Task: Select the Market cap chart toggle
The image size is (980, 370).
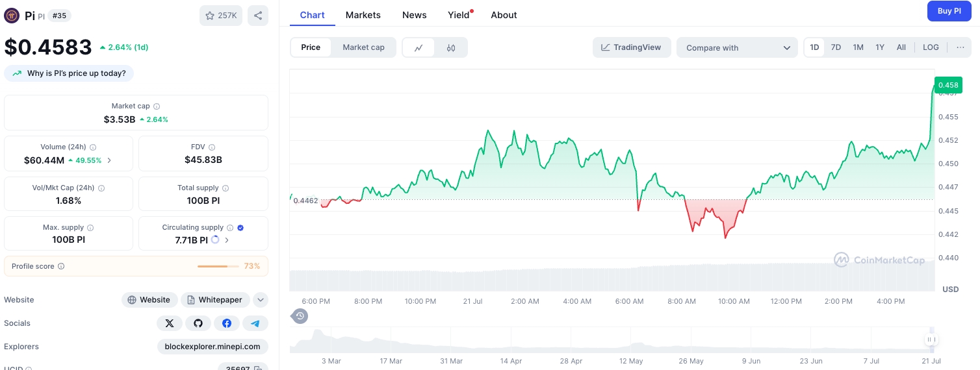Action: [x=363, y=47]
